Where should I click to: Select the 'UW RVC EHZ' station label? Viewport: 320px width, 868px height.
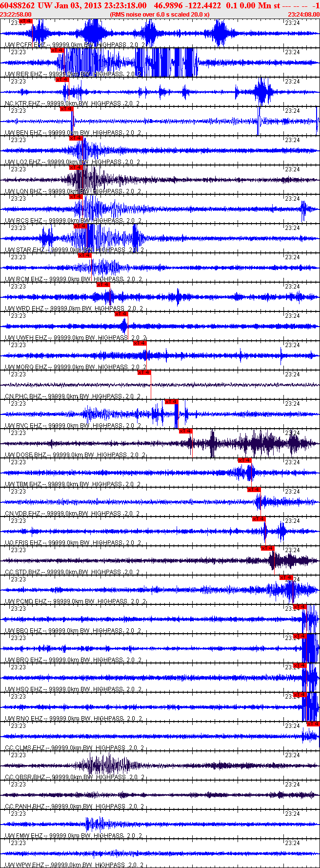(x=23, y=426)
